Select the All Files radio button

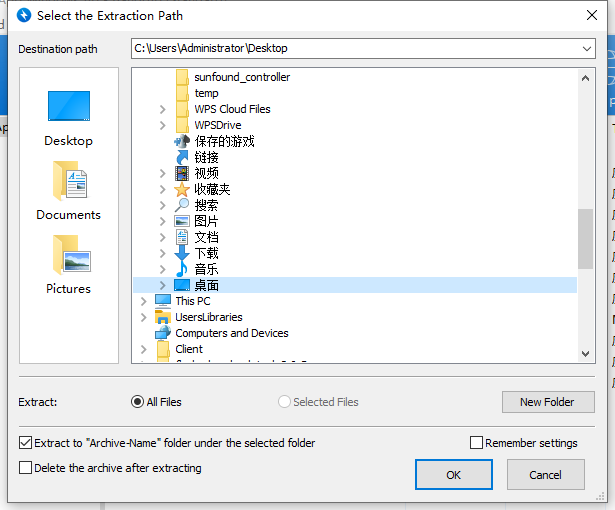click(137, 402)
